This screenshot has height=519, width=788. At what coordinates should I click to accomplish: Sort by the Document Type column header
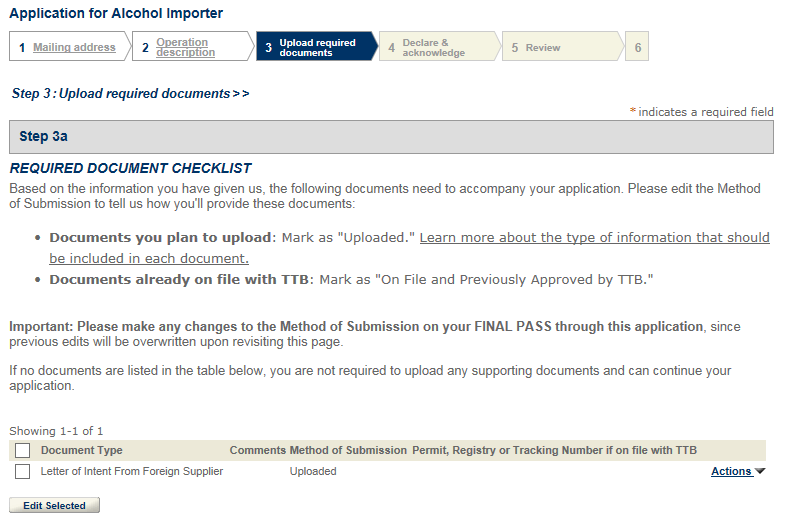pos(82,451)
